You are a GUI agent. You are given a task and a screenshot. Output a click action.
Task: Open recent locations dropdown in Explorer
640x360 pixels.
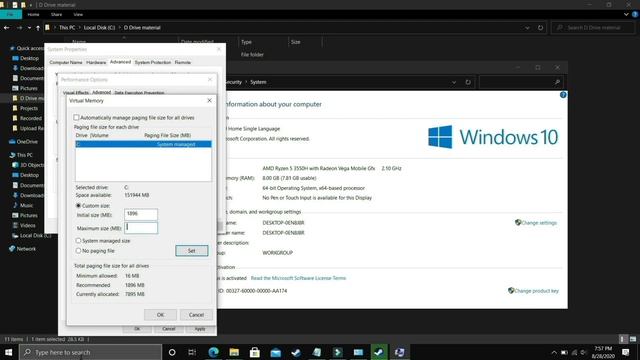pyautogui.click(x=29, y=28)
